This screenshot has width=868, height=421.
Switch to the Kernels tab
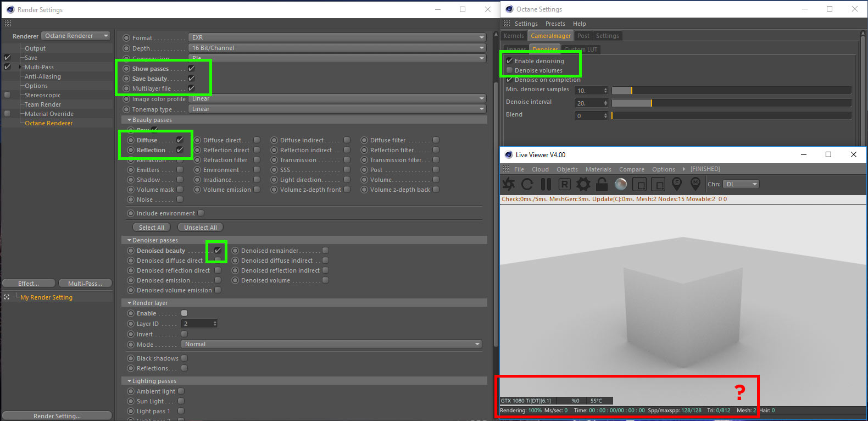tap(514, 36)
